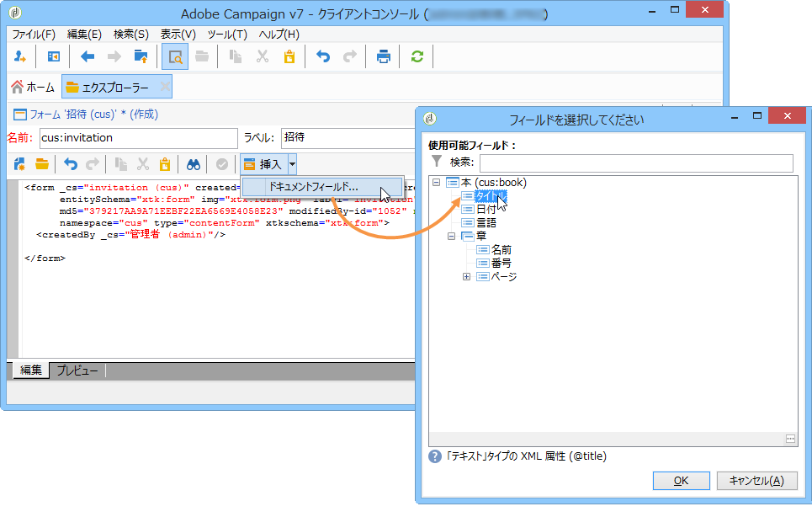The height and width of the screenshot is (517, 812).
Task: Go forward with the right arrow icon
Action: pos(114,56)
